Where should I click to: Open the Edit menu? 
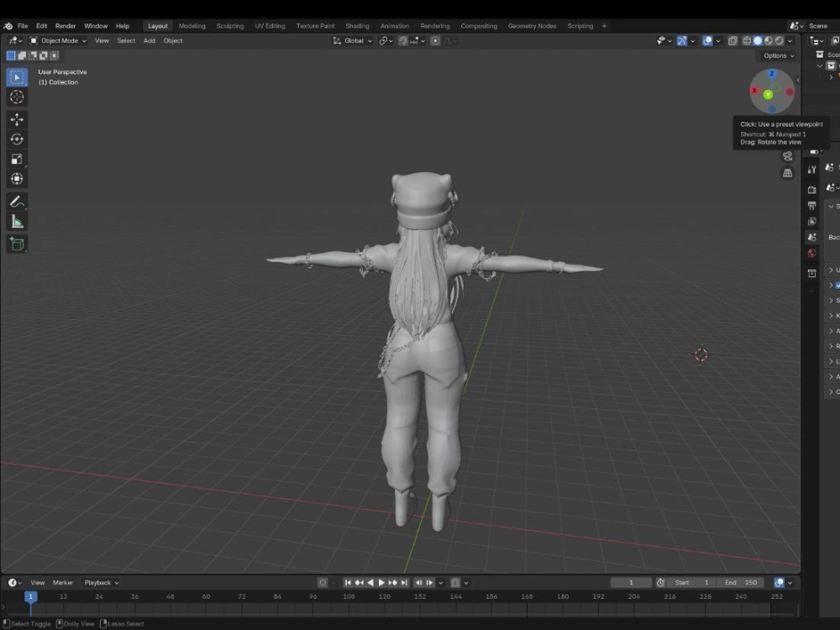(x=41, y=26)
